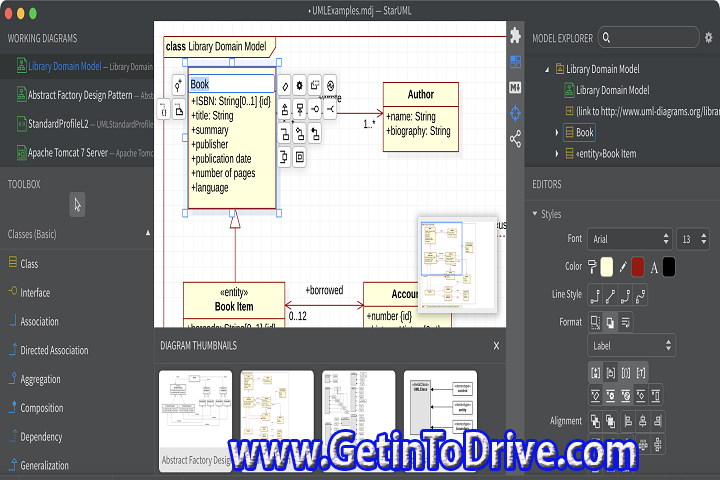
Task: Click the add composited class quick-edit icon
Action: (315, 134)
